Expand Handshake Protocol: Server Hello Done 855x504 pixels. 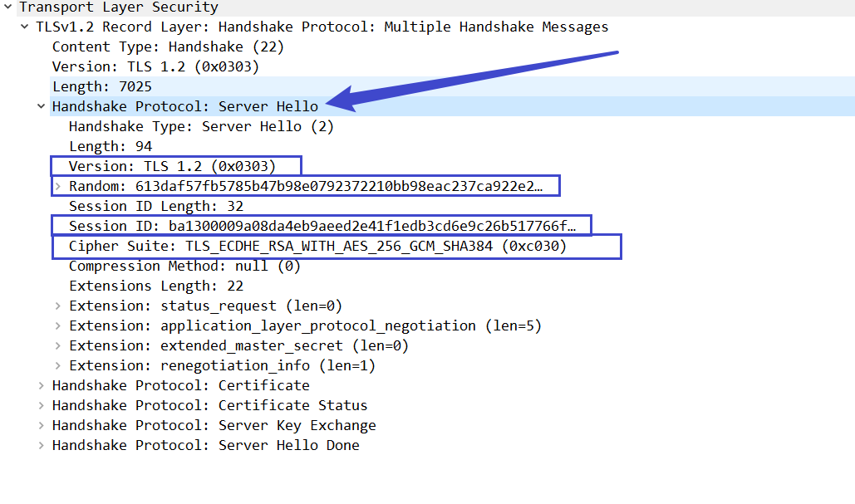click(41, 445)
